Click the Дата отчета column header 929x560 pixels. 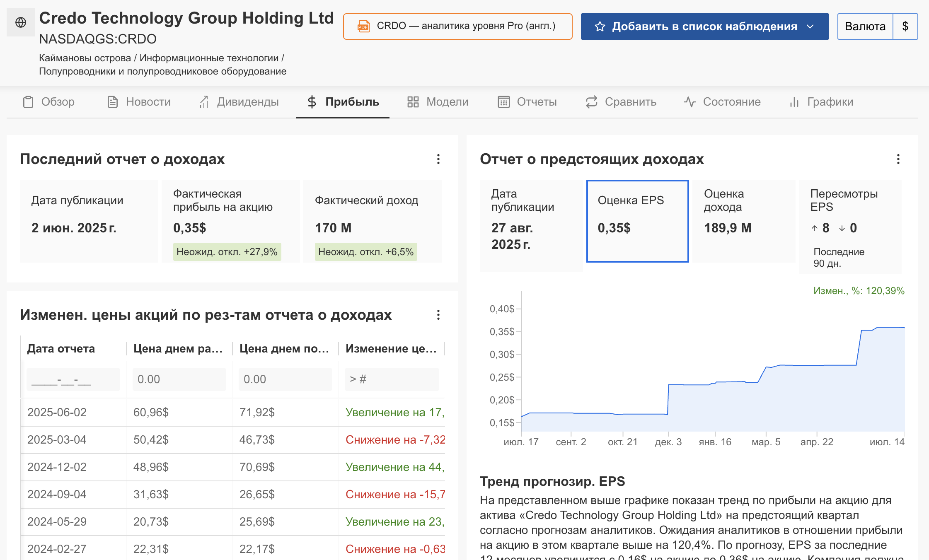73,349
